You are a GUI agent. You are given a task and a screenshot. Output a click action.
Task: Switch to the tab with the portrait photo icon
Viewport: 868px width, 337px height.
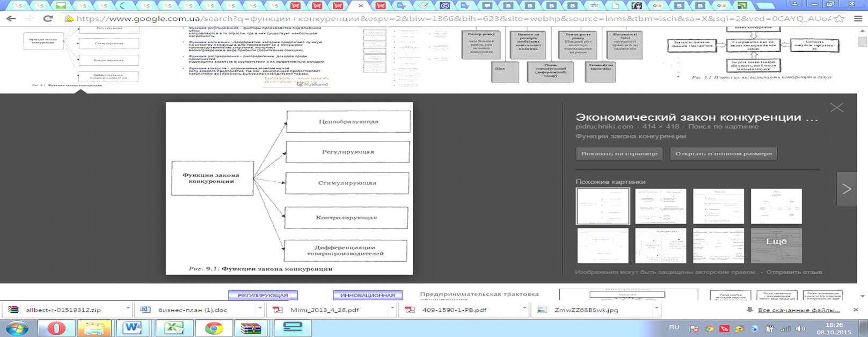[637, 6]
